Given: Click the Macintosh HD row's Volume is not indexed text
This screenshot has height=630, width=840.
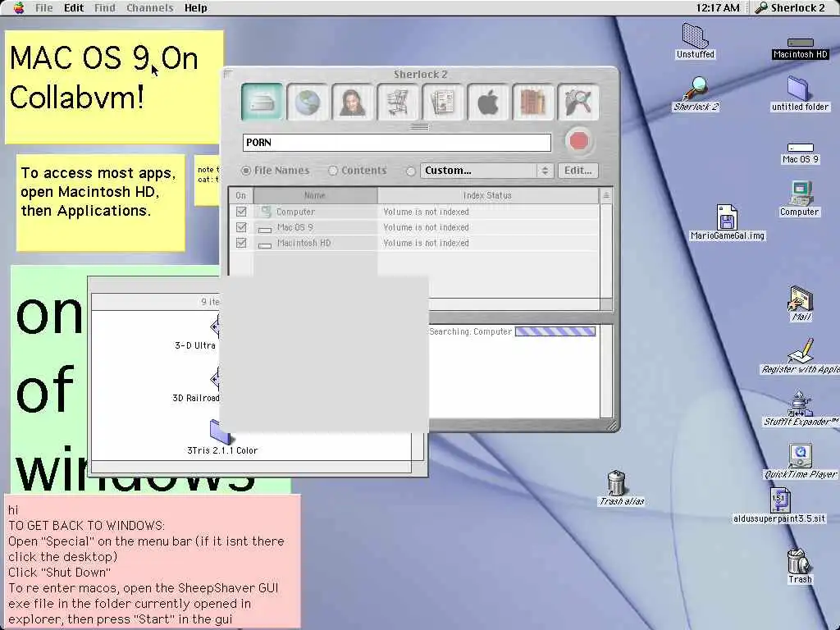Looking at the screenshot, I should pos(426,243).
